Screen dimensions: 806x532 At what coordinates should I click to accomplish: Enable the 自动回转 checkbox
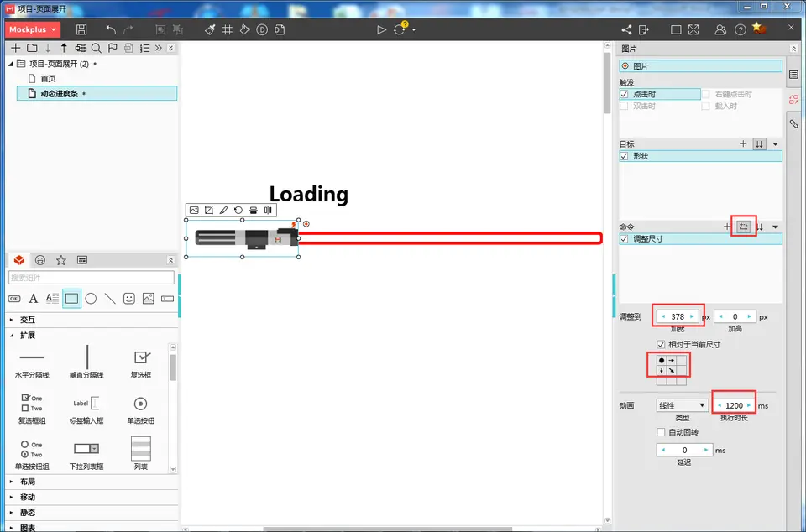661,432
